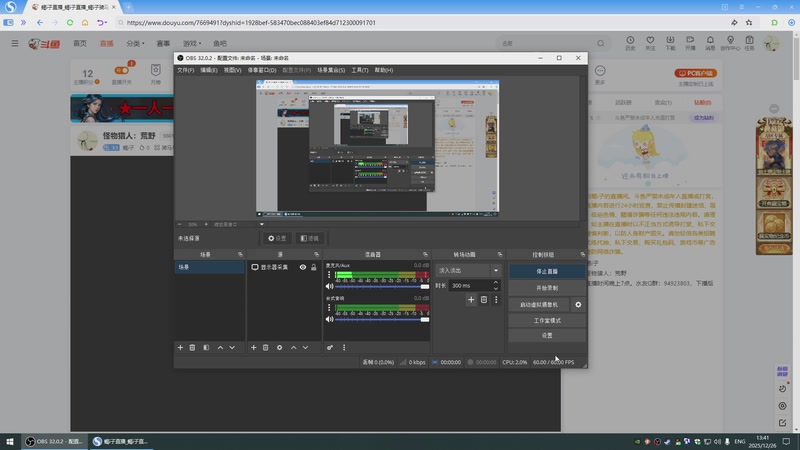This screenshot has width=800, height=450.
Task: Click the 开始录制 button
Action: tap(546, 287)
